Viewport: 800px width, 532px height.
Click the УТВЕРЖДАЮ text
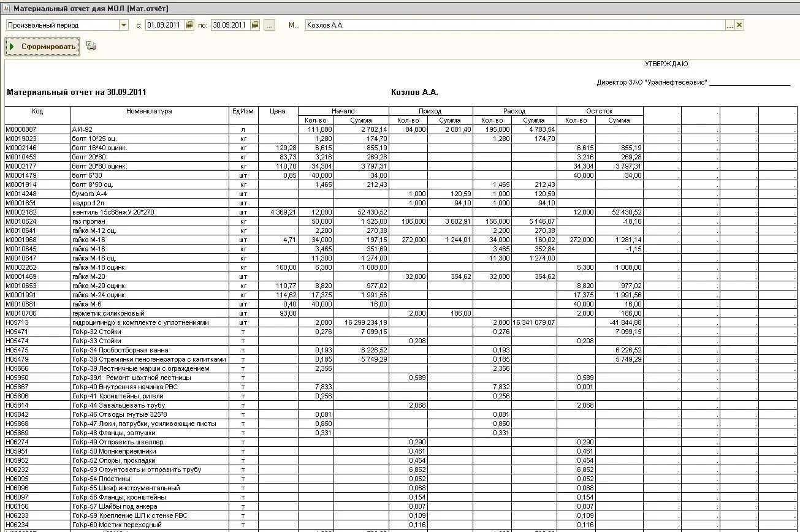click(666, 64)
